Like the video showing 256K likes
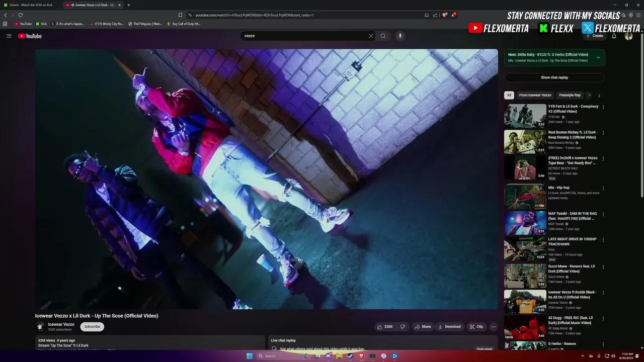 pos(385,327)
